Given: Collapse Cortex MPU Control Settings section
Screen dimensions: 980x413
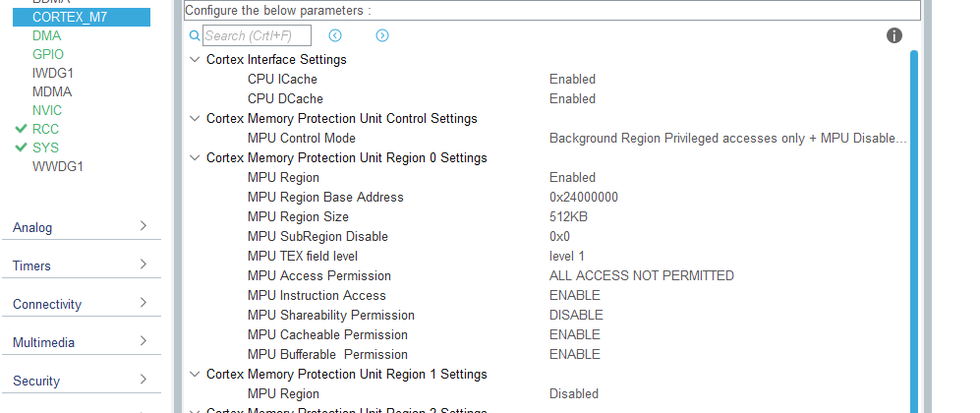Looking at the screenshot, I should (195, 118).
